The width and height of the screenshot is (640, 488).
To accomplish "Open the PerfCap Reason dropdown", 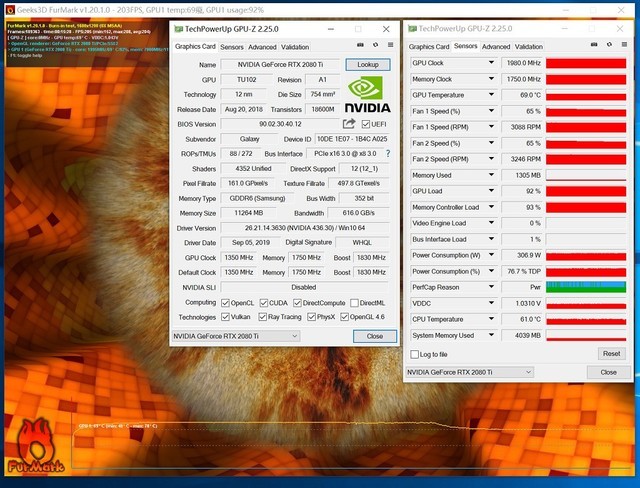I will 491,287.
